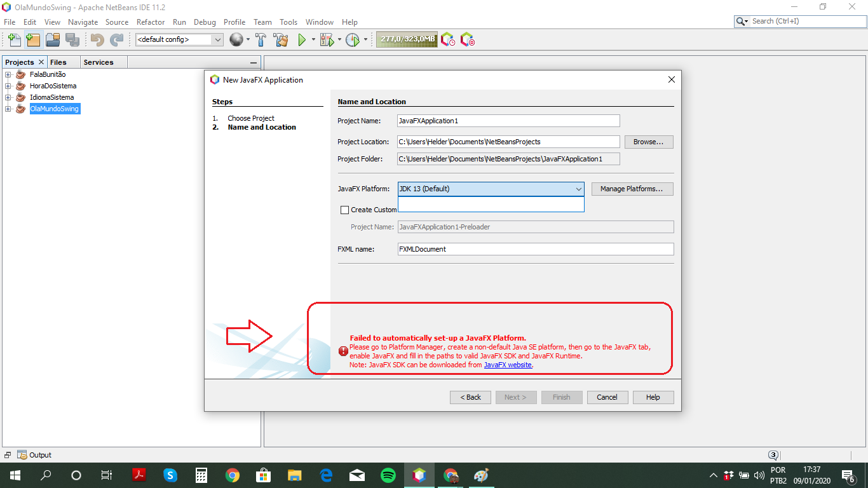The height and width of the screenshot is (488, 868).
Task: Switch to the Services tab
Action: [98, 62]
